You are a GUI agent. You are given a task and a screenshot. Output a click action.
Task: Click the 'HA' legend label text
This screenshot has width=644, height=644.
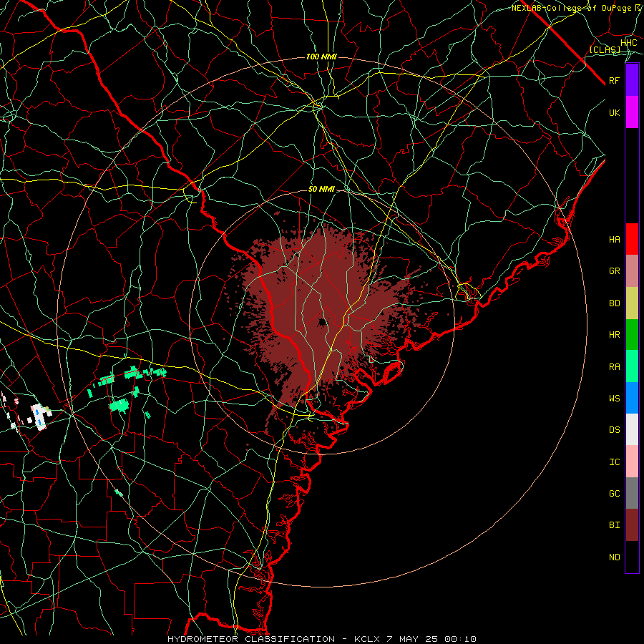coord(615,239)
